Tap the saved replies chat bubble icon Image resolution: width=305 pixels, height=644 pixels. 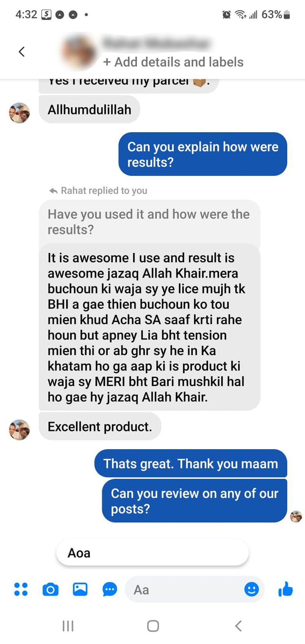[x=110, y=589]
